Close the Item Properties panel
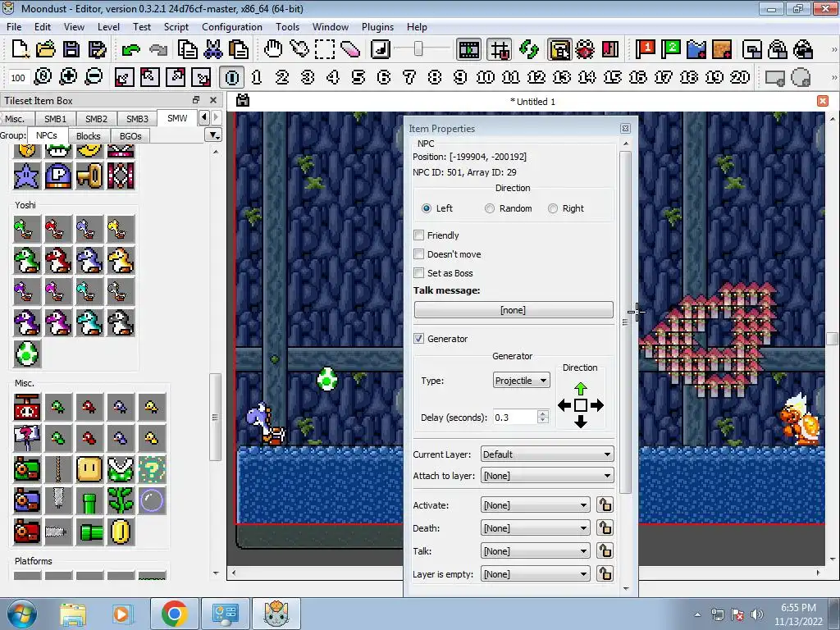 point(625,129)
